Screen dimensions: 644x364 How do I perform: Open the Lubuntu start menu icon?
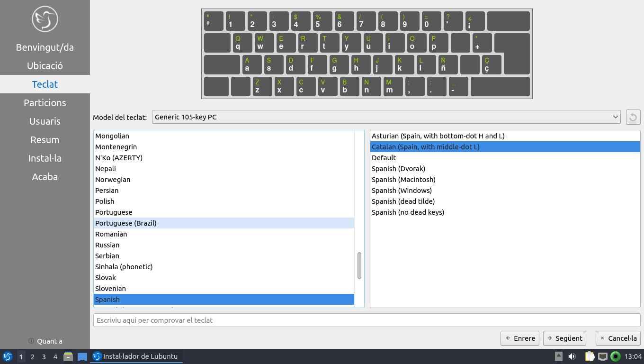pyautogui.click(x=8, y=356)
